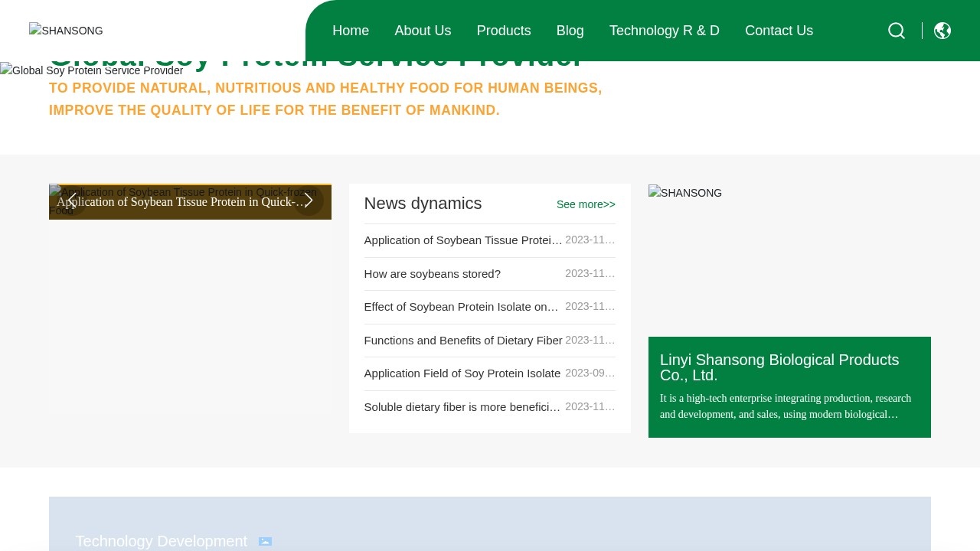Screen dimensions: 980x551
Task: Show the previous news carousel slide
Action: 71,201
